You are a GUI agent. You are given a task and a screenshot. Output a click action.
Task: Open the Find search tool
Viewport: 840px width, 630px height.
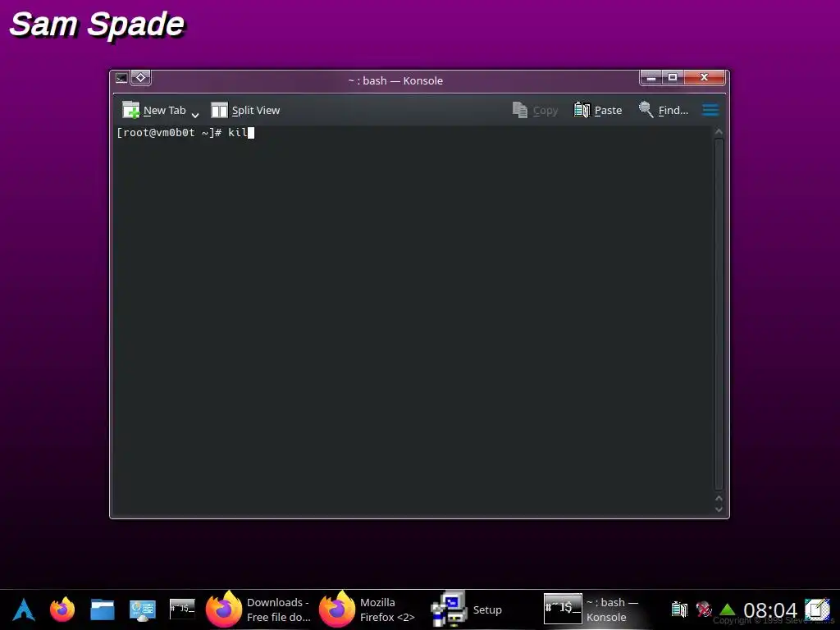point(663,111)
